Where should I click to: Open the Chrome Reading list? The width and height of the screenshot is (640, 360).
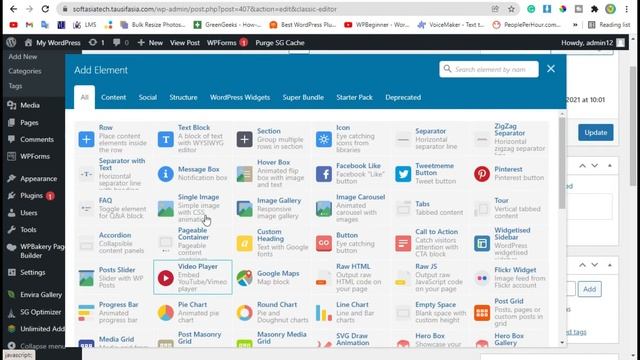(609, 24)
